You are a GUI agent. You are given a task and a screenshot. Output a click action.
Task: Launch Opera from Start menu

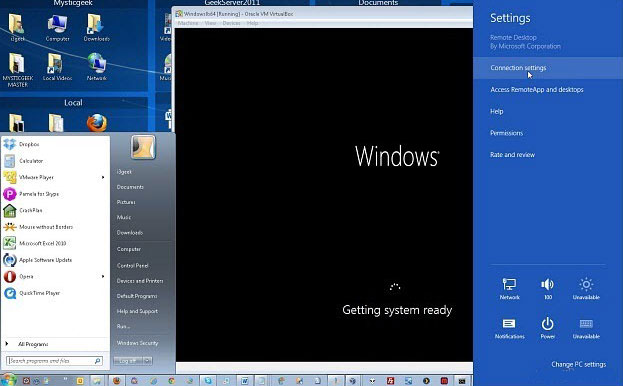(55, 276)
